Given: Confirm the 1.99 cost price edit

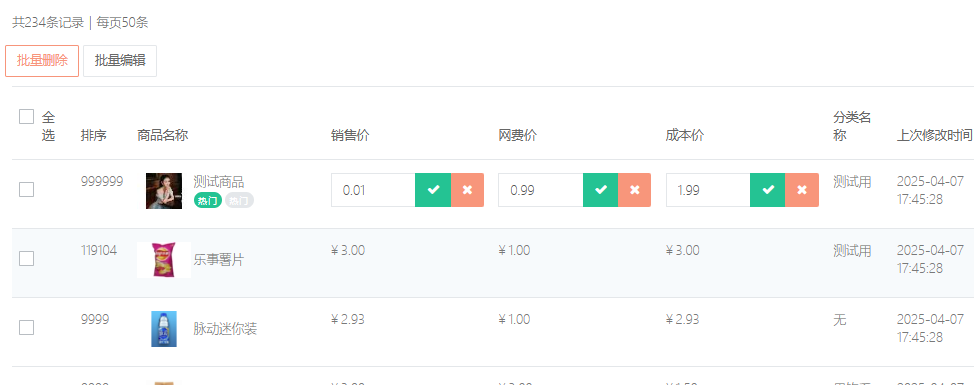Looking at the screenshot, I should pyautogui.click(x=768, y=190).
